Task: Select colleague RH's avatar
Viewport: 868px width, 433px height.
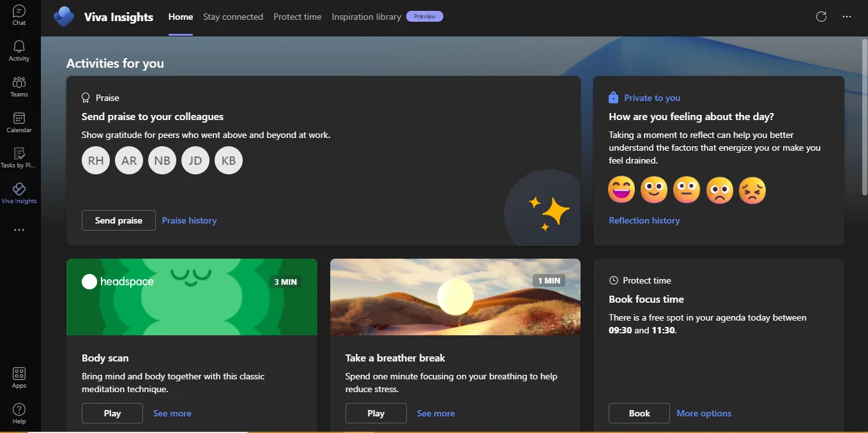Action: [95, 160]
